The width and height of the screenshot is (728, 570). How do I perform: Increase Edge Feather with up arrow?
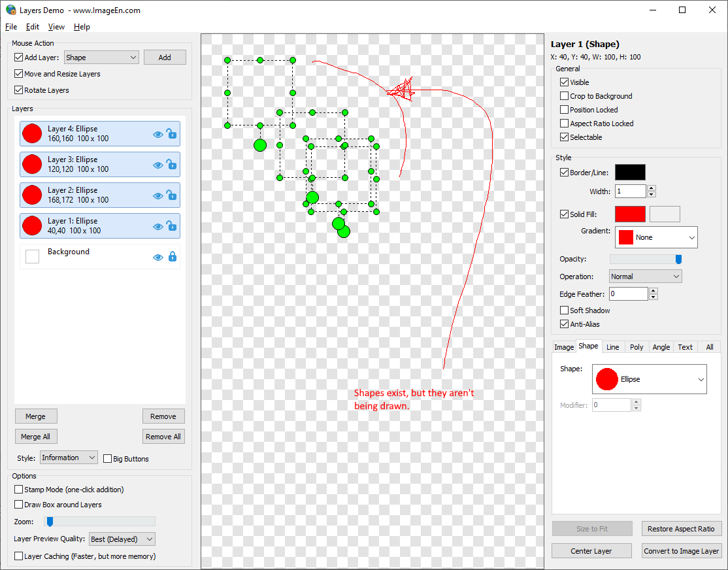pos(654,291)
